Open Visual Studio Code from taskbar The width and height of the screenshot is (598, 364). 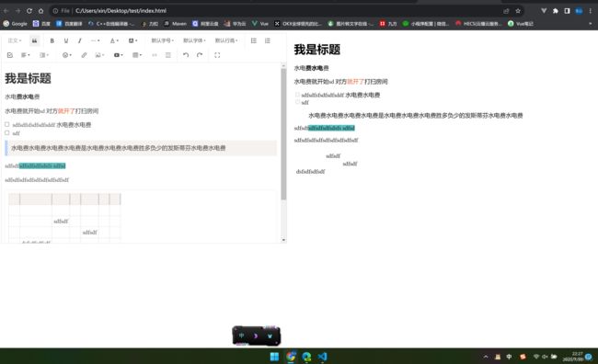tap(323, 357)
